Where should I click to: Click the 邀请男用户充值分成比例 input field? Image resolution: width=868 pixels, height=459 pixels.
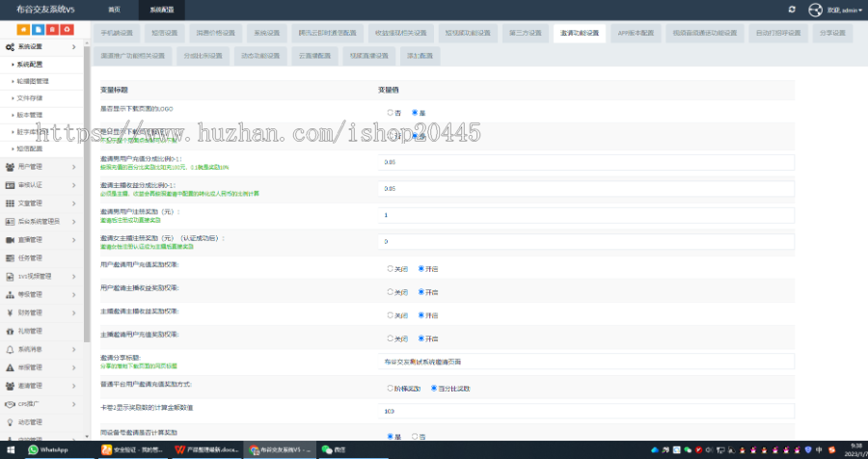pyautogui.click(x=586, y=162)
